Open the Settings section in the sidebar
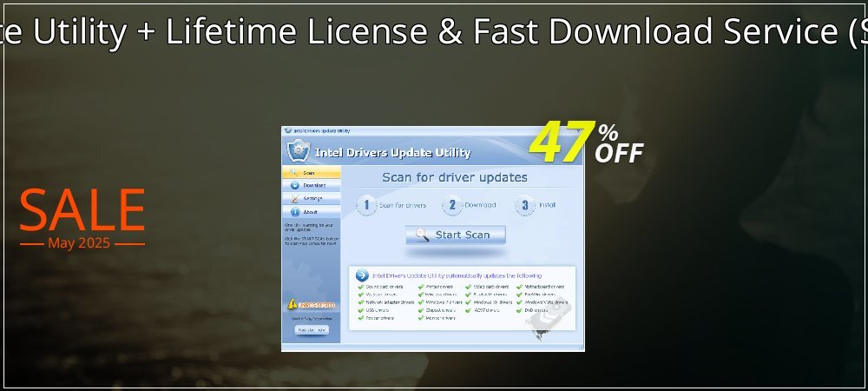The image size is (868, 391). pyautogui.click(x=311, y=198)
